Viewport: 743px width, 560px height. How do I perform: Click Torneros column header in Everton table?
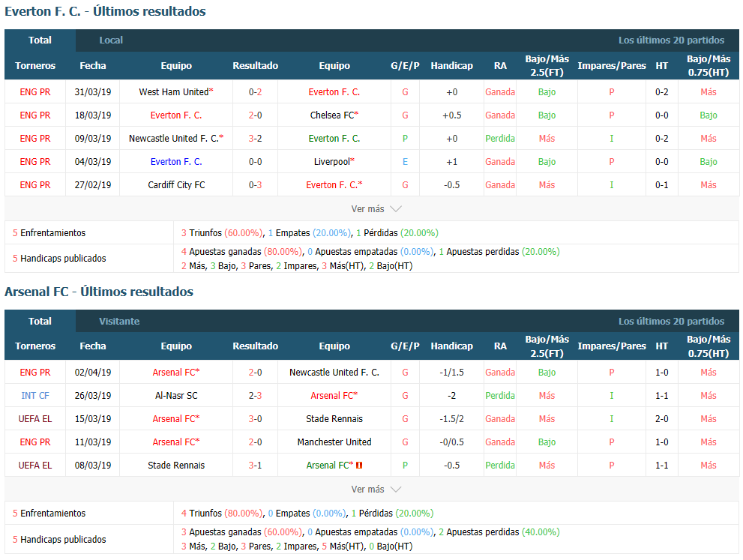click(35, 66)
